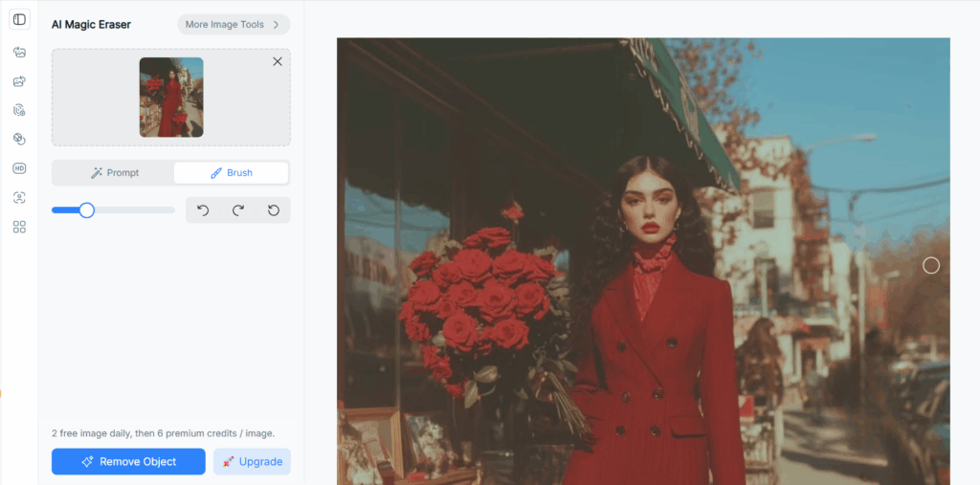Viewport: 980px width, 485px height.
Task: Click the overlapping circles tool icon
Action: [x=19, y=139]
